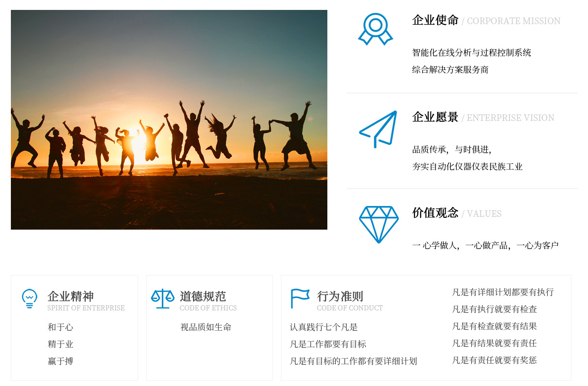This screenshot has width=588, height=386.
Task: Click the 企业精神 heading in the card
Action: [70, 297]
